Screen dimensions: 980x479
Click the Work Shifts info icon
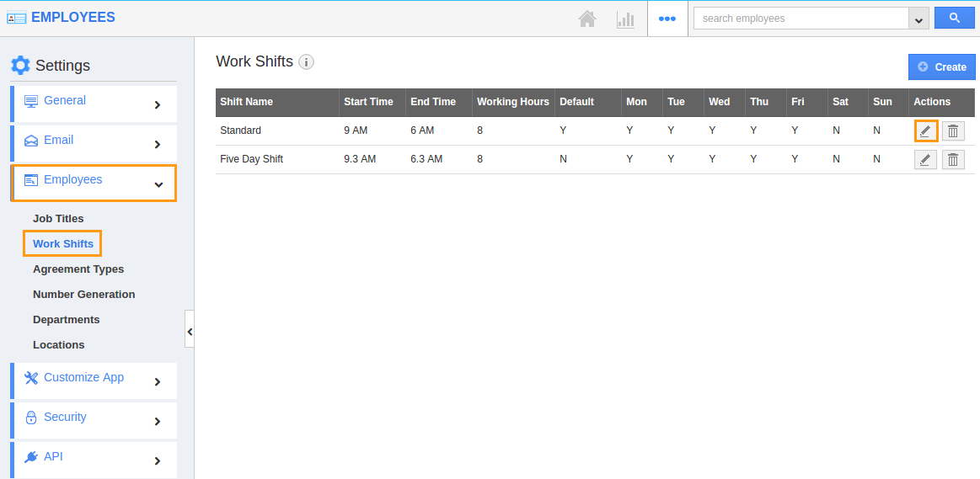[x=307, y=61]
